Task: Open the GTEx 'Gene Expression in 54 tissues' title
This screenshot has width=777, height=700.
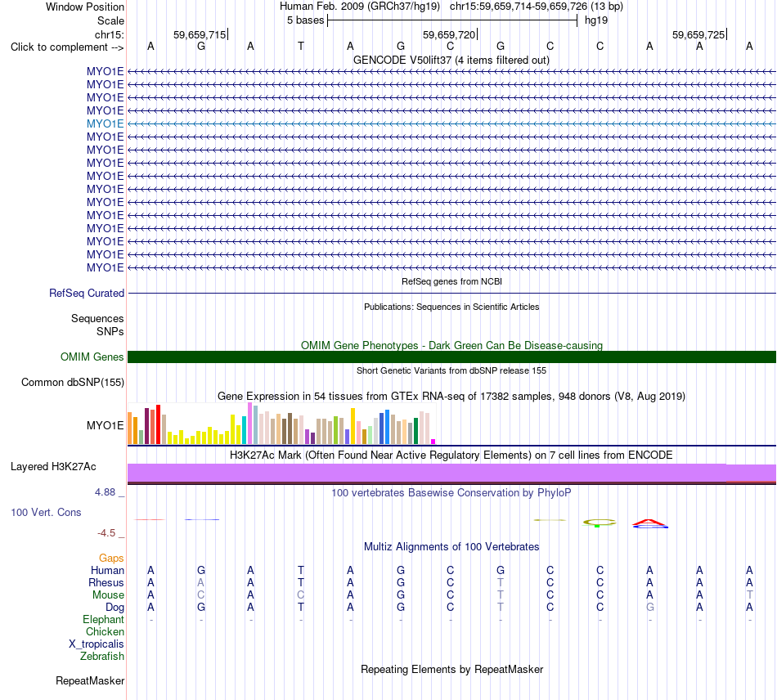Action: [x=451, y=397]
